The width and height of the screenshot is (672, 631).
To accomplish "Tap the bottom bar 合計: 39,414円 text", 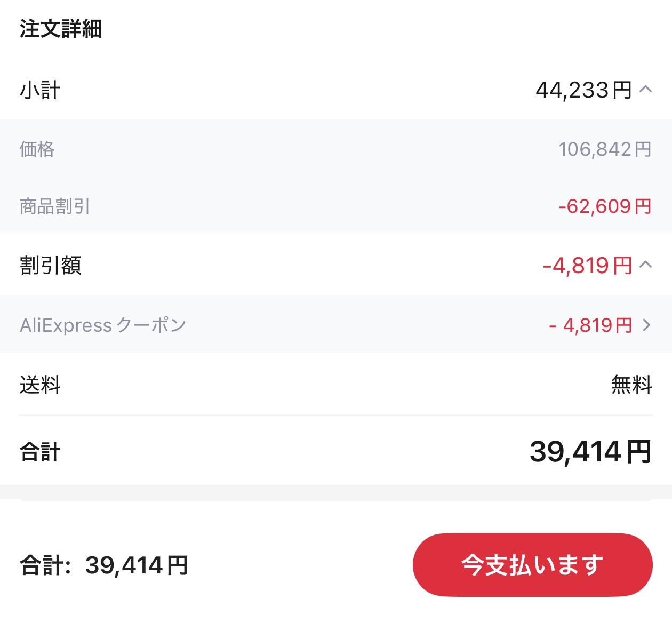I will point(104,565).
